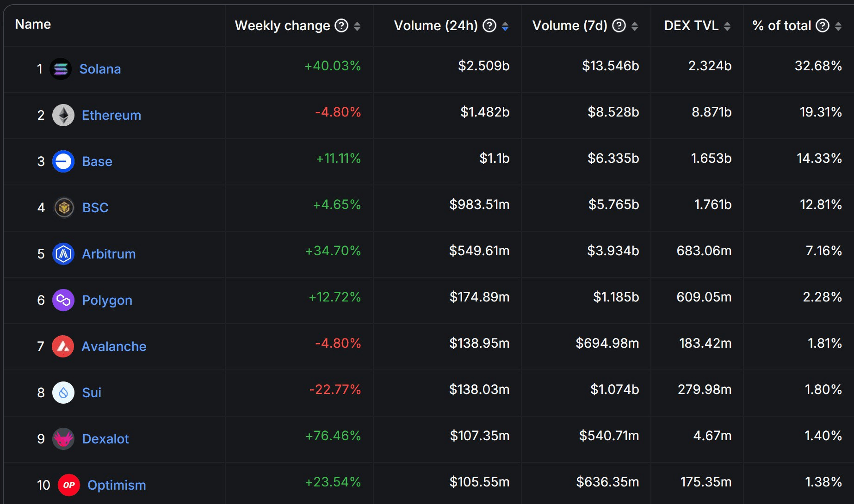Sort by DEX TVL sort arrows
Image resolution: width=854 pixels, height=504 pixels.
click(x=727, y=26)
